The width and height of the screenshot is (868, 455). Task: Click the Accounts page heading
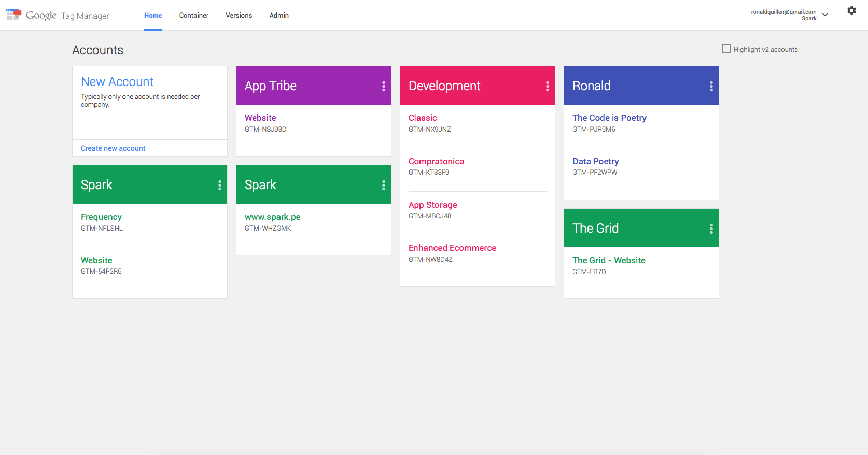pyautogui.click(x=97, y=50)
